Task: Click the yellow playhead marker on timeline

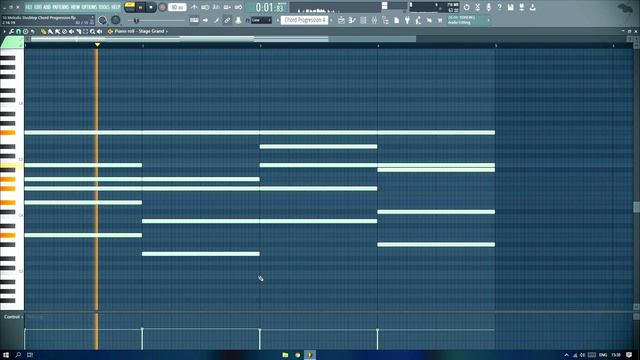Action: point(97,44)
